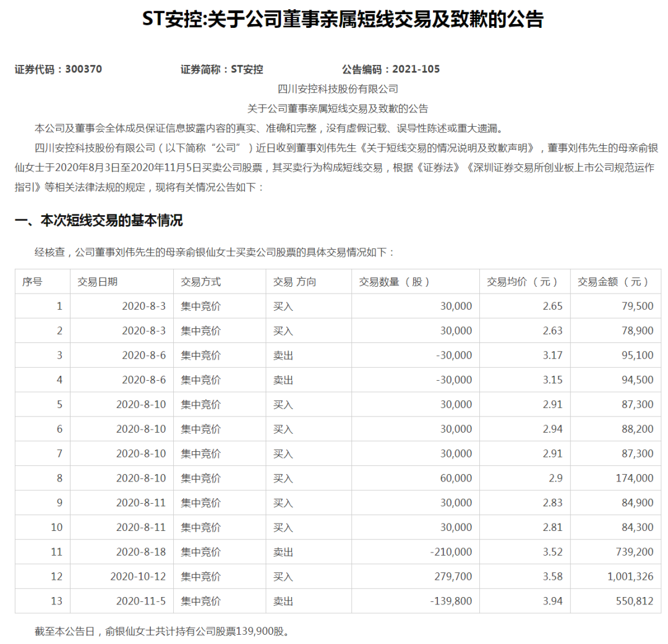
Task: Click the amount '95,100'
Action: point(637,355)
